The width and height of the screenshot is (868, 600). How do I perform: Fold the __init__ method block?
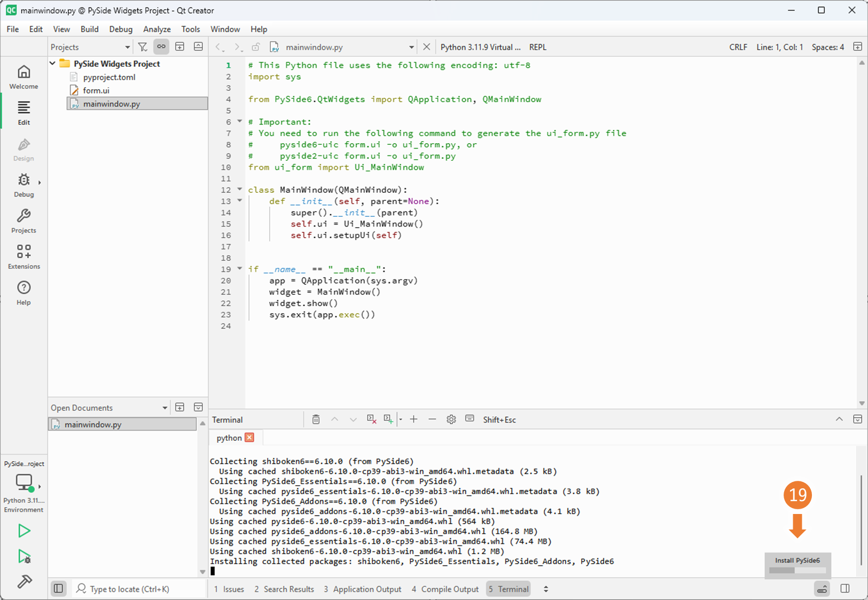point(240,200)
